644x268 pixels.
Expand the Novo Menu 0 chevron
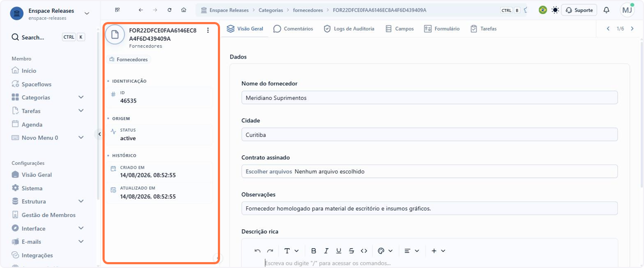click(81, 138)
